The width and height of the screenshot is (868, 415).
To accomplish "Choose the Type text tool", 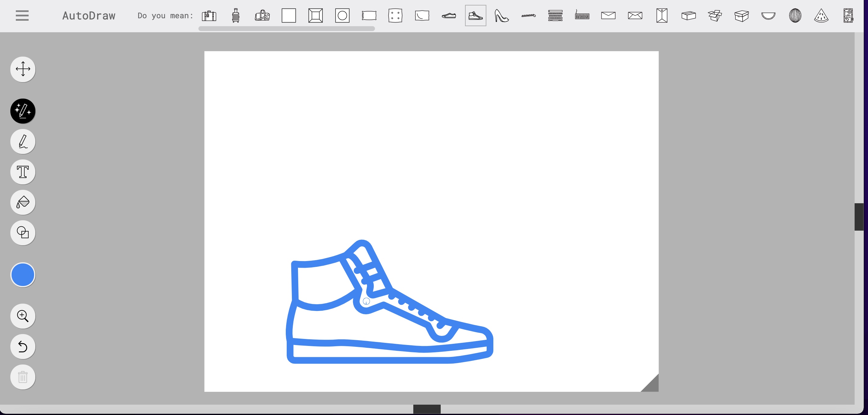I will (23, 172).
